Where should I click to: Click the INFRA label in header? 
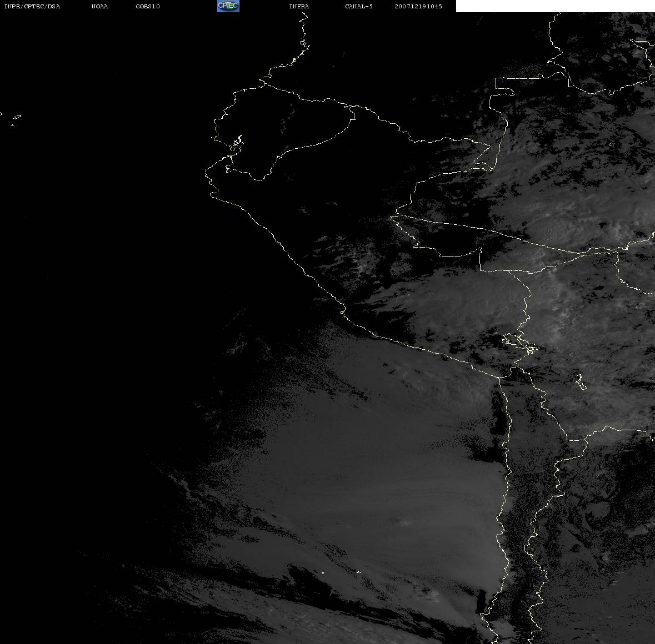(299, 6)
